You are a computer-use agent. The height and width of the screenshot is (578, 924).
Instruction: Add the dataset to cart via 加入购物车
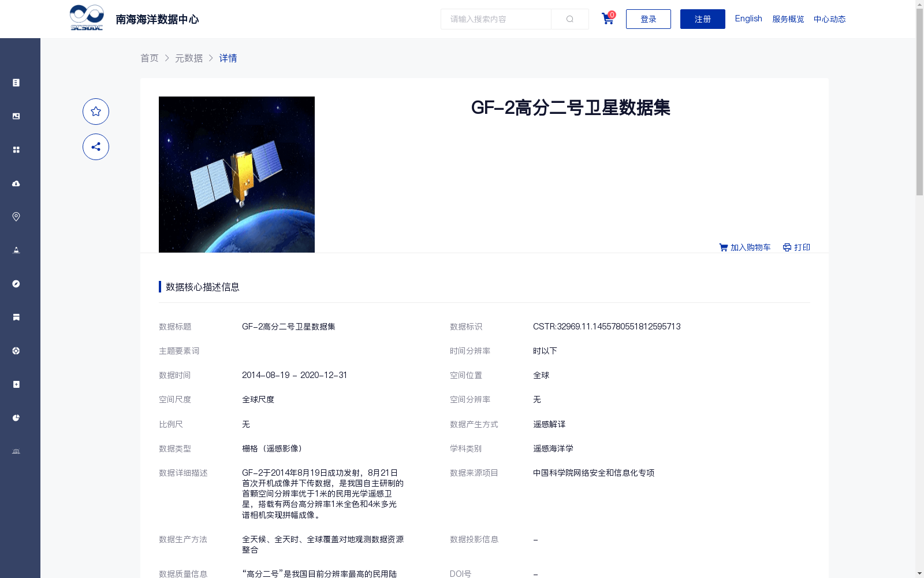745,247
